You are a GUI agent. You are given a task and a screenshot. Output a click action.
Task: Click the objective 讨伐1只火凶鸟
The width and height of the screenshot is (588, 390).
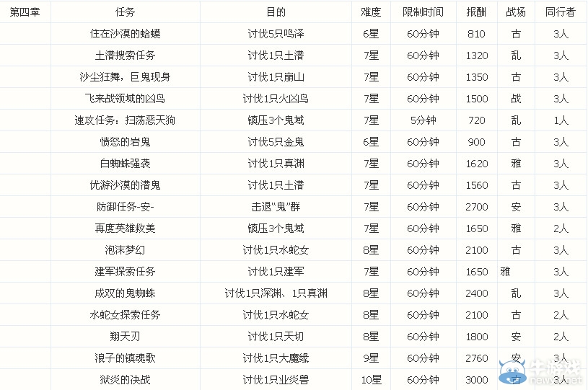[276, 99]
